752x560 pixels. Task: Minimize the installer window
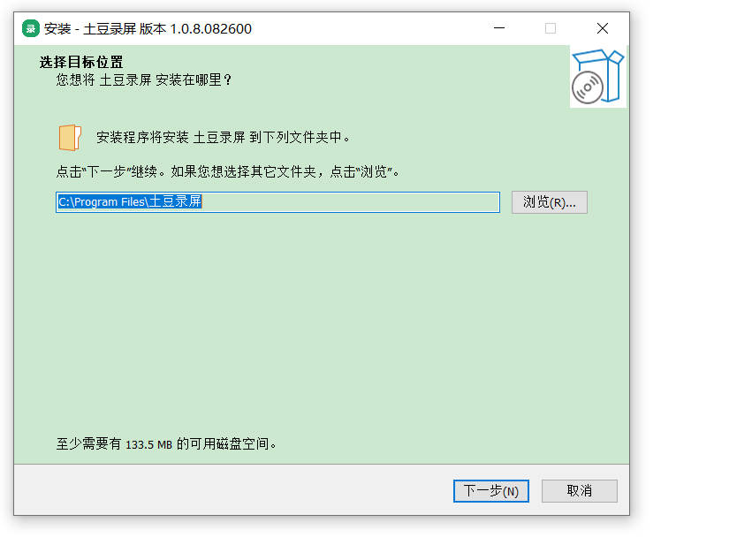tap(498, 28)
